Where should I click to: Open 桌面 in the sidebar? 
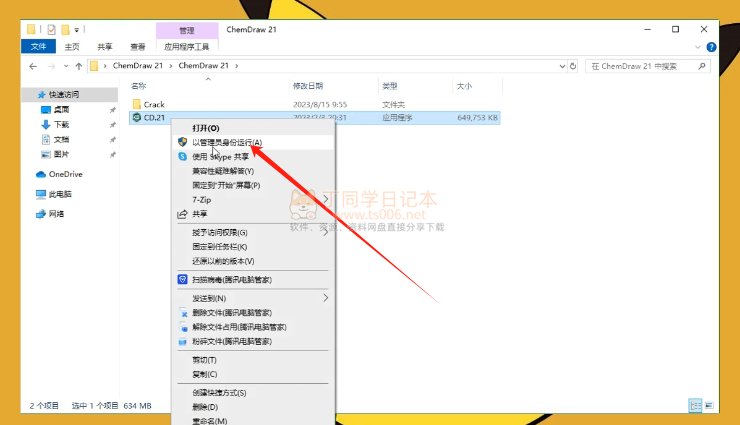[x=61, y=109]
